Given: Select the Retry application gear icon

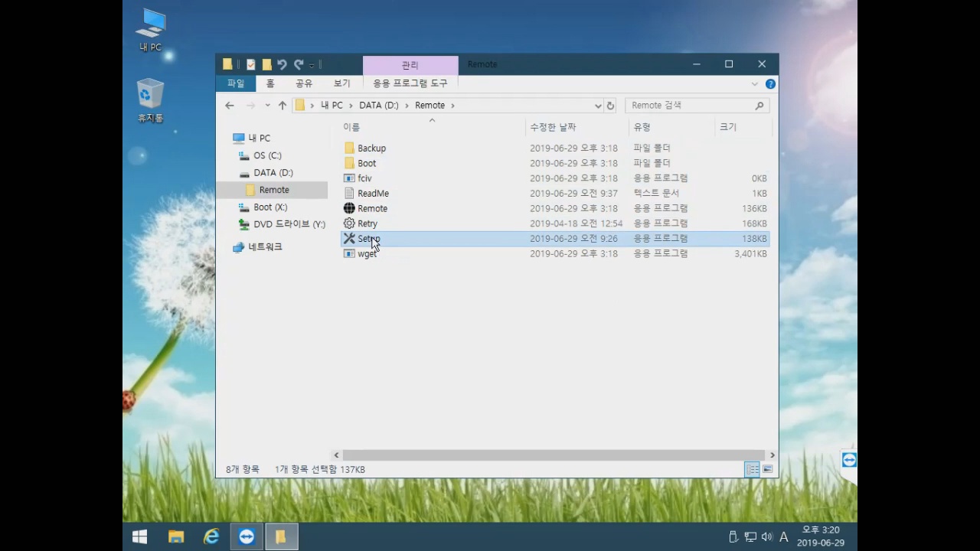Looking at the screenshot, I should click(349, 223).
